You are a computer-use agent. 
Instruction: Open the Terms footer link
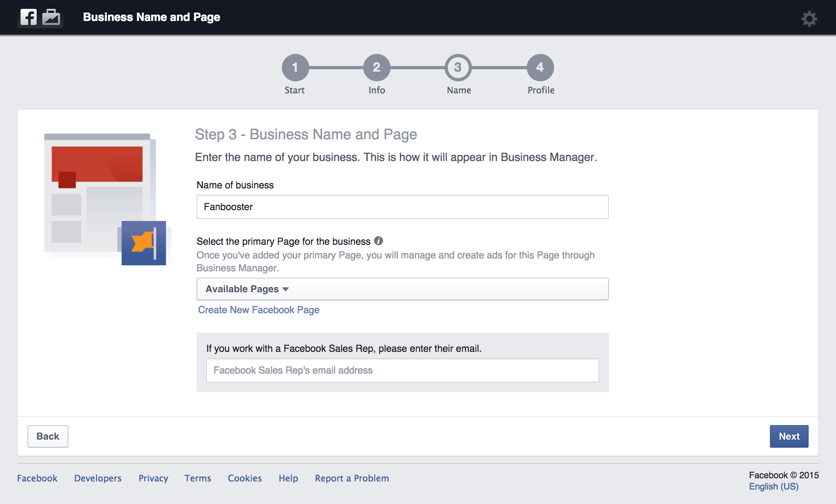tap(198, 478)
